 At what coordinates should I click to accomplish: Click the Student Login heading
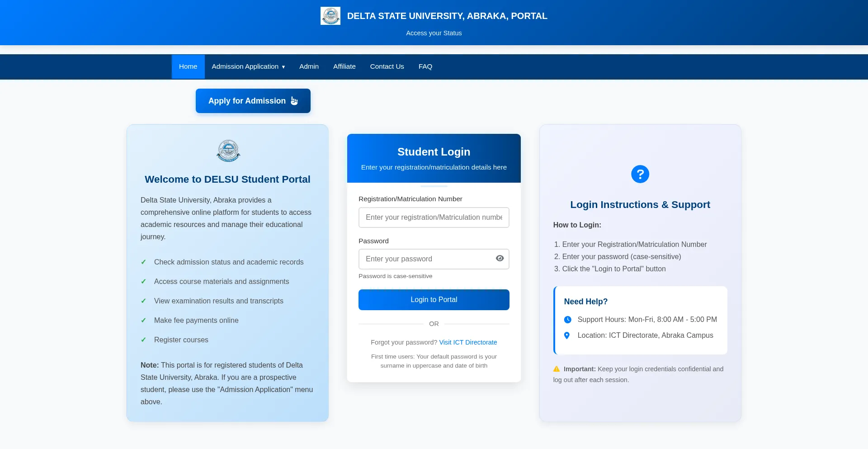pyautogui.click(x=434, y=152)
